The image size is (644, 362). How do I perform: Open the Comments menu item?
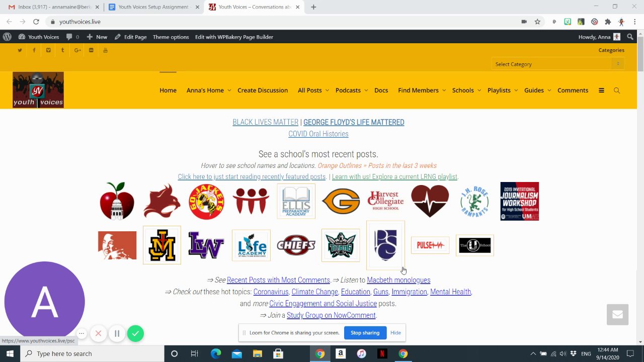[573, 90]
